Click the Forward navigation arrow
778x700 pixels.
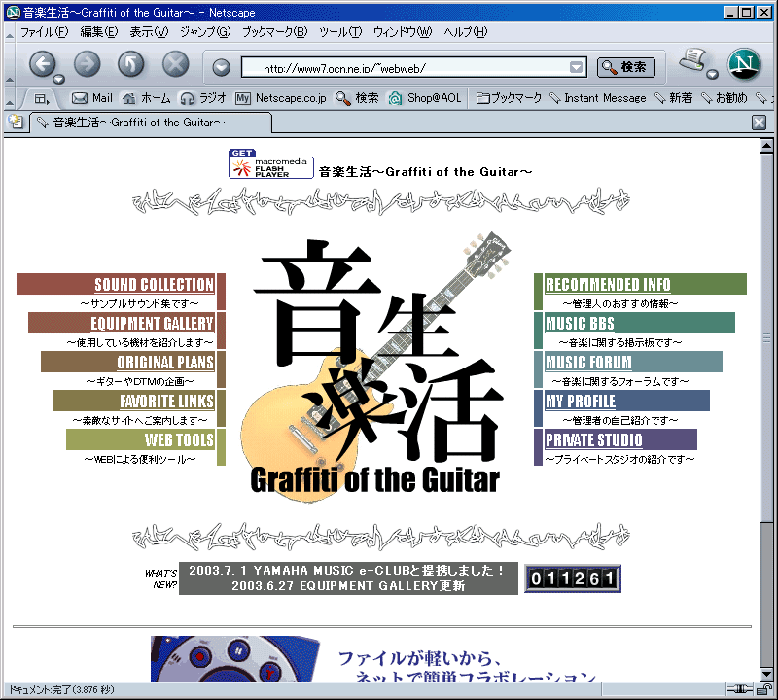point(88,64)
